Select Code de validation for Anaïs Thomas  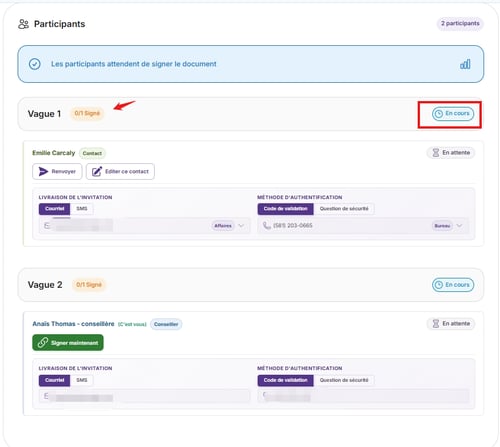[285, 380]
